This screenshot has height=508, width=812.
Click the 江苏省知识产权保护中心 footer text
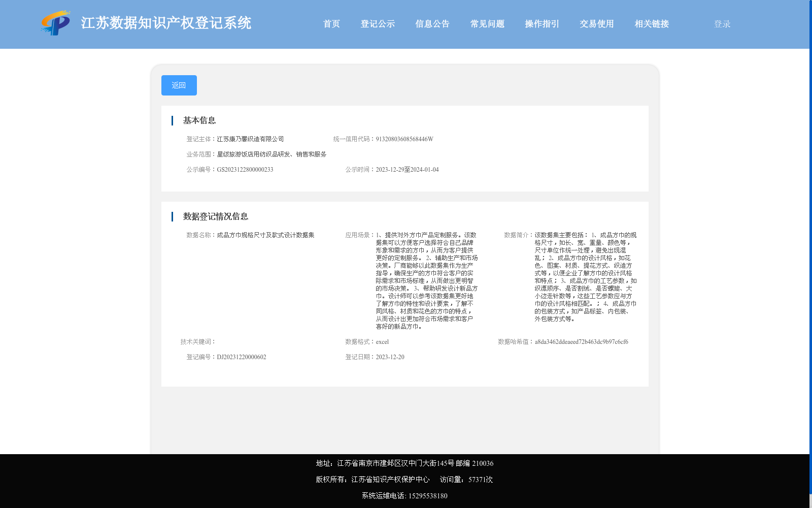[x=391, y=479]
